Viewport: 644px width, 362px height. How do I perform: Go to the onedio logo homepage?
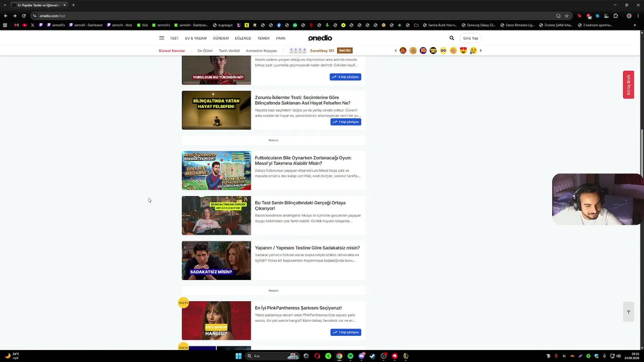click(320, 38)
